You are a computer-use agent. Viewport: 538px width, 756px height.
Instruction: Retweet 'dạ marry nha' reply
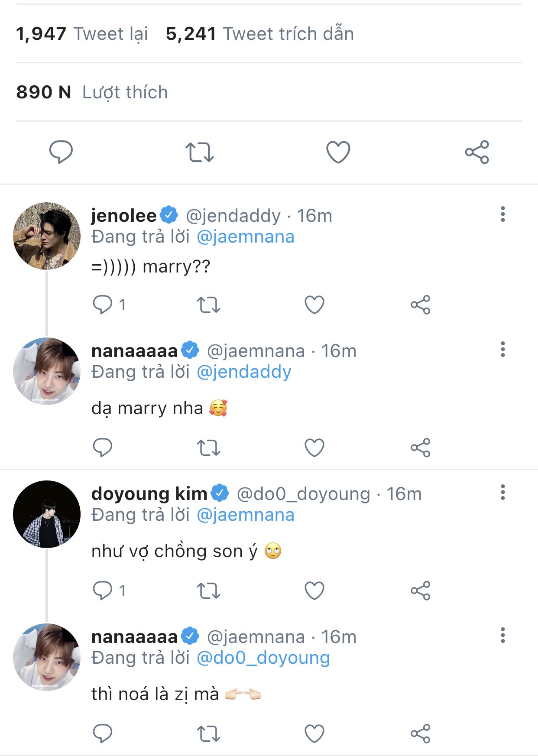(208, 448)
